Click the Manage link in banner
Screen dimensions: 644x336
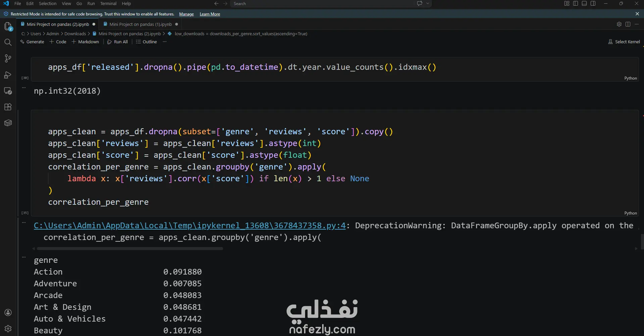186,14
